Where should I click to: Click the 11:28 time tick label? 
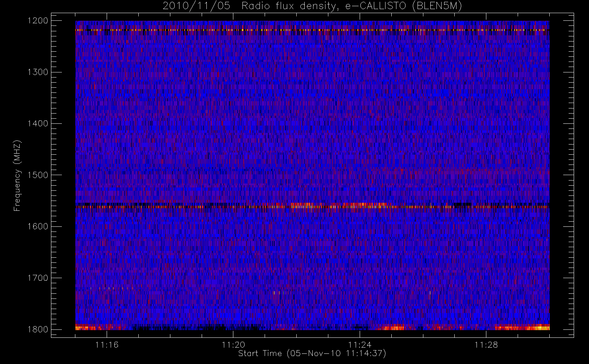click(486, 345)
